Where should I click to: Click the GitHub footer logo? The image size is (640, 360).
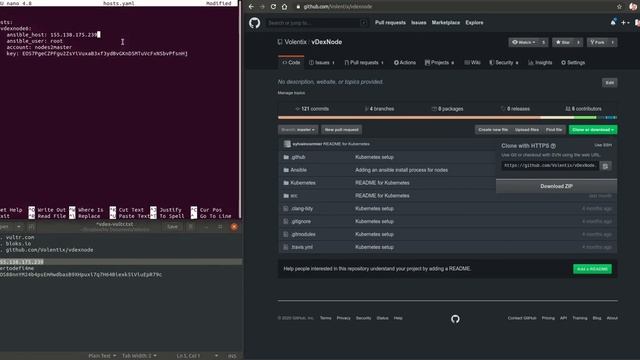tap(455, 319)
